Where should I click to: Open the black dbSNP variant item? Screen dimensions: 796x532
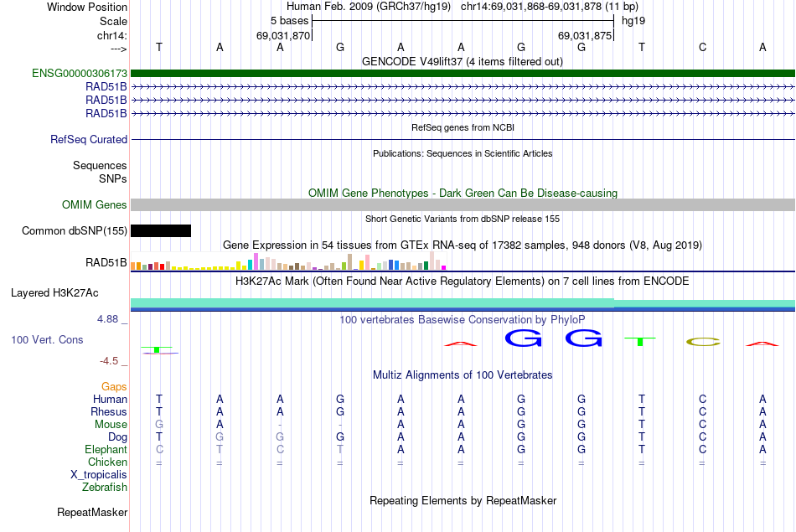(x=161, y=231)
